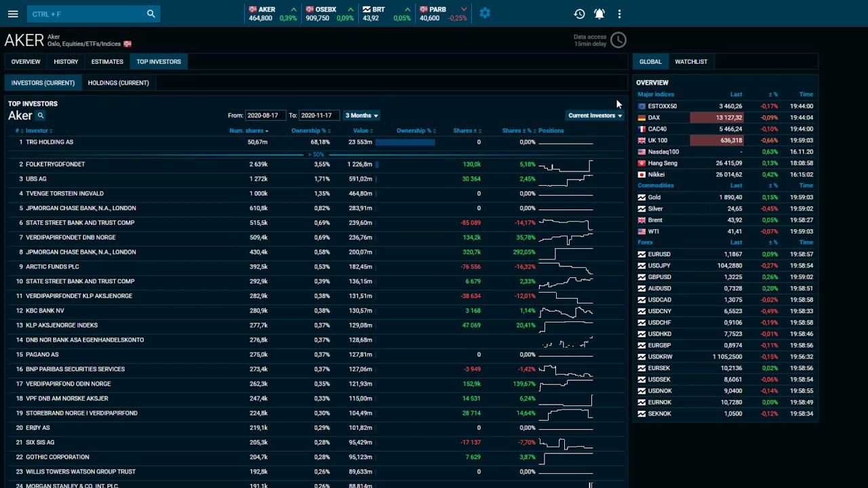868x488 pixels.
Task: Open investor ERØY AS row
Action: 313,428
